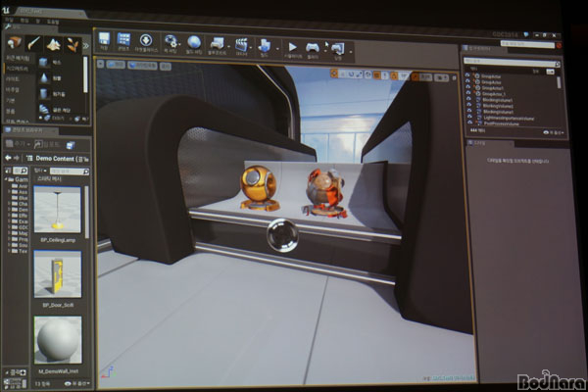
Task: Toggle visibility of LightmassImportanceVolume row
Action: [x=469, y=117]
